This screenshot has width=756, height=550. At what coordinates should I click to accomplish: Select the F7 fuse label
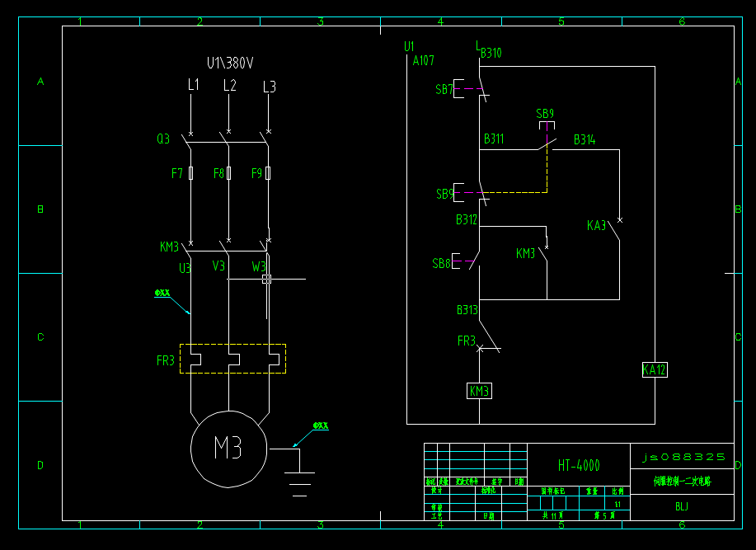point(177,173)
